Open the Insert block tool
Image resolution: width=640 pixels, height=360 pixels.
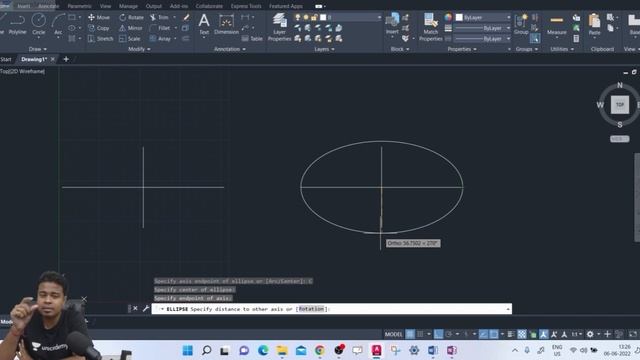(392, 24)
